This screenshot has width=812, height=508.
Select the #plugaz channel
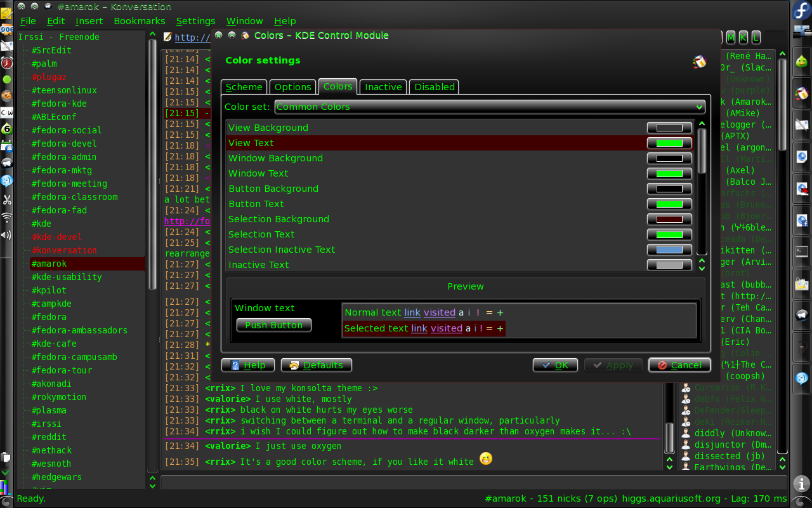(x=49, y=77)
